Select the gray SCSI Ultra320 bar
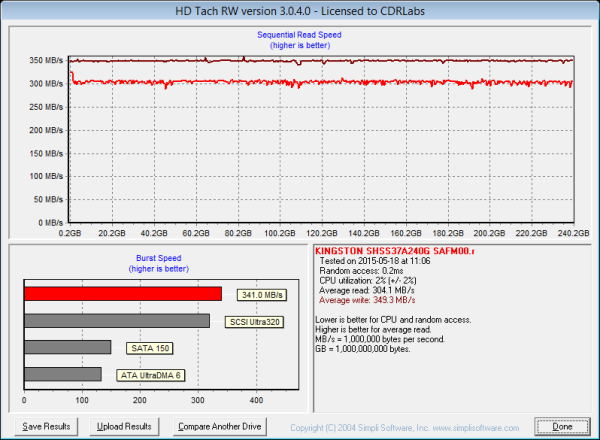This screenshot has width=600, height=440. (117, 321)
